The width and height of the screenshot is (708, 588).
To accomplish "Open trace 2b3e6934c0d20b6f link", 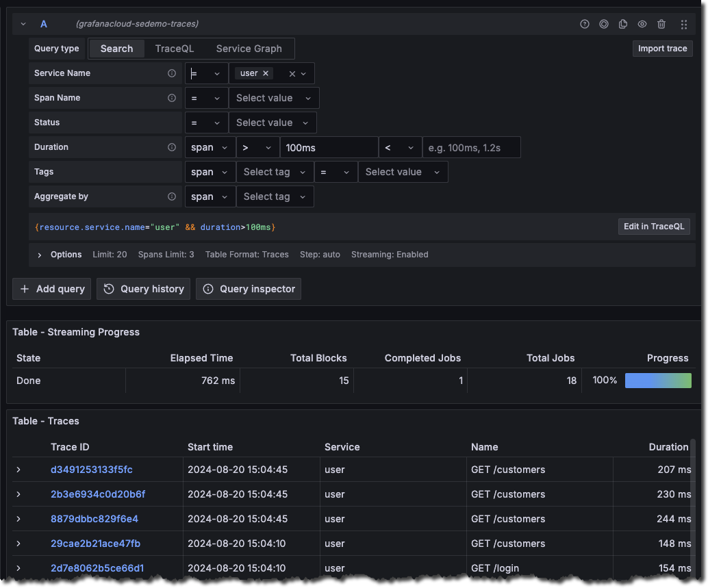I will (x=98, y=494).
